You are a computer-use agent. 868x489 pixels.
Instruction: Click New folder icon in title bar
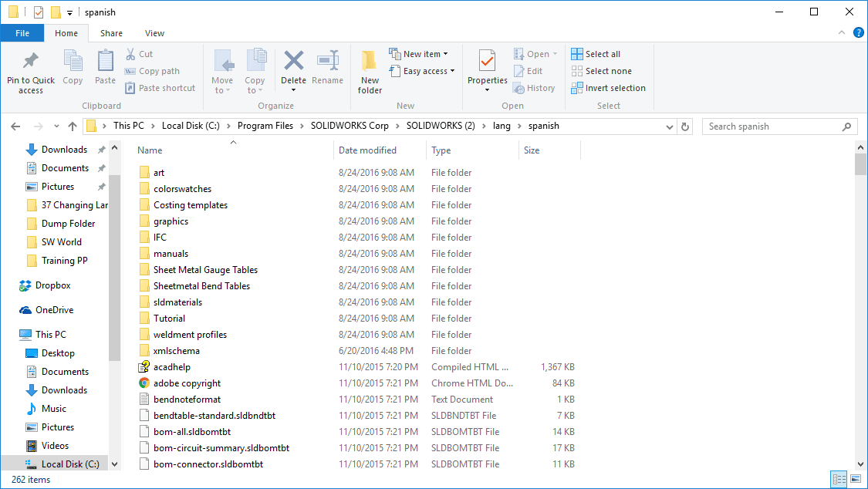(56, 12)
